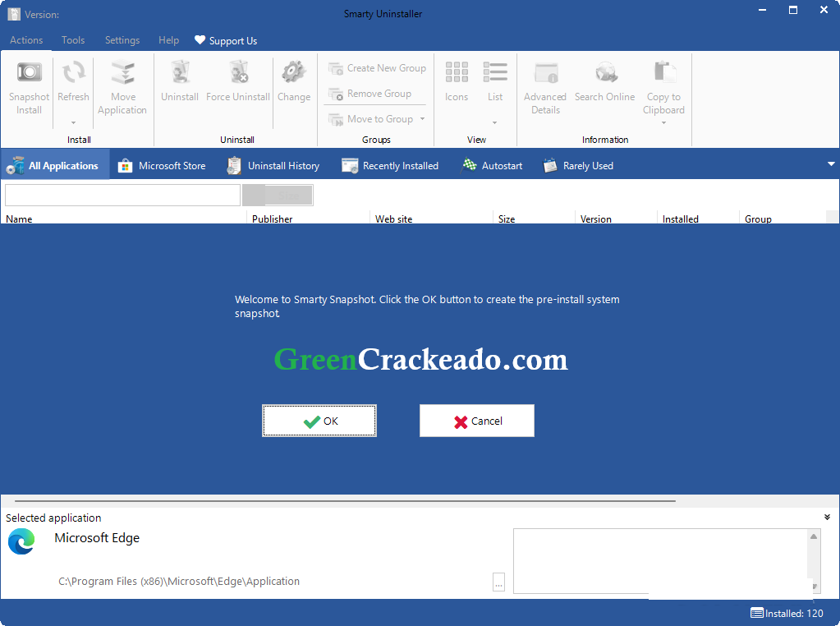Collapse the Selected application panel
Screen dimensions: 840x626
pos(827,517)
